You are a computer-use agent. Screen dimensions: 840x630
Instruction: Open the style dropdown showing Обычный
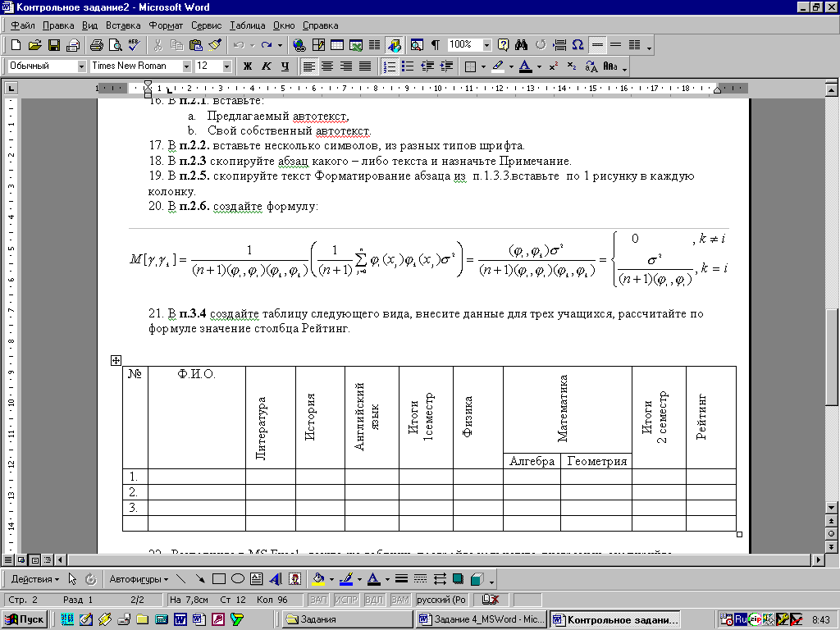[x=81, y=66]
